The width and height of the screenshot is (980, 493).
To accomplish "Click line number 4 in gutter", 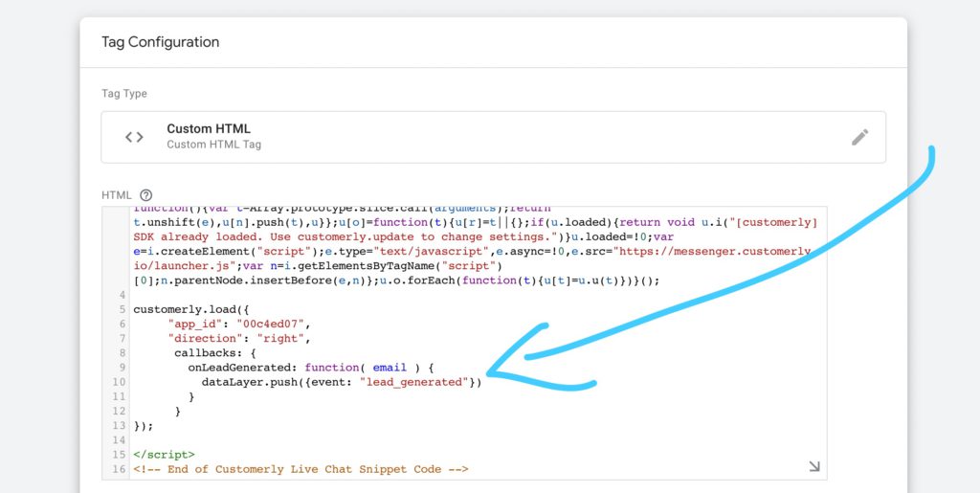I will tap(122, 295).
